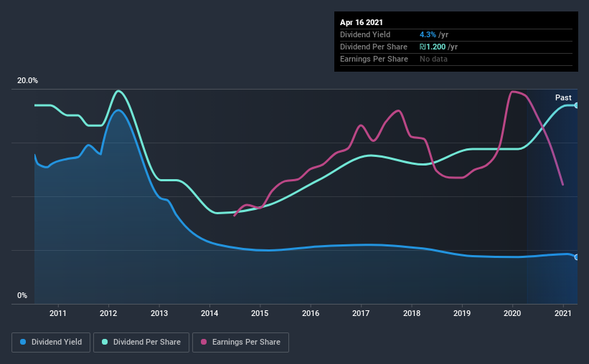This screenshot has height=364, width=589.
Task: Click the tooltip Earnings Per Share label
Action: [x=374, y=59]
